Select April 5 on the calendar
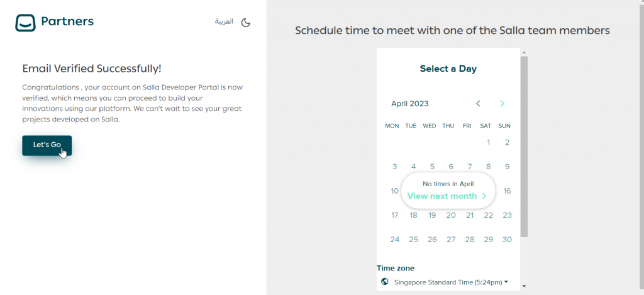The height and width of the screenshot is (295, 644). (x=432, y=167)
